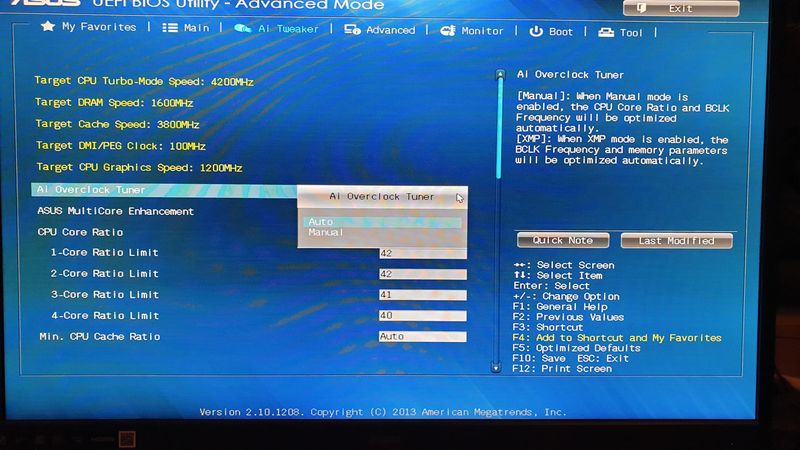This screenshot has width=800, height=450.
Task: Click the 4-Core Ratio Limit value field
Action: 422,316
